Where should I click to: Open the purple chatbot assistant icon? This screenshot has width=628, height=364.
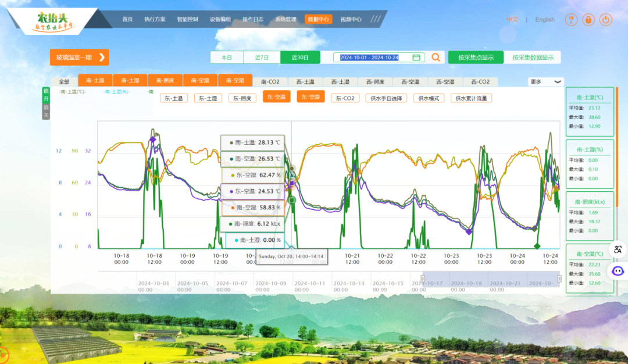(x=617, y=271)
